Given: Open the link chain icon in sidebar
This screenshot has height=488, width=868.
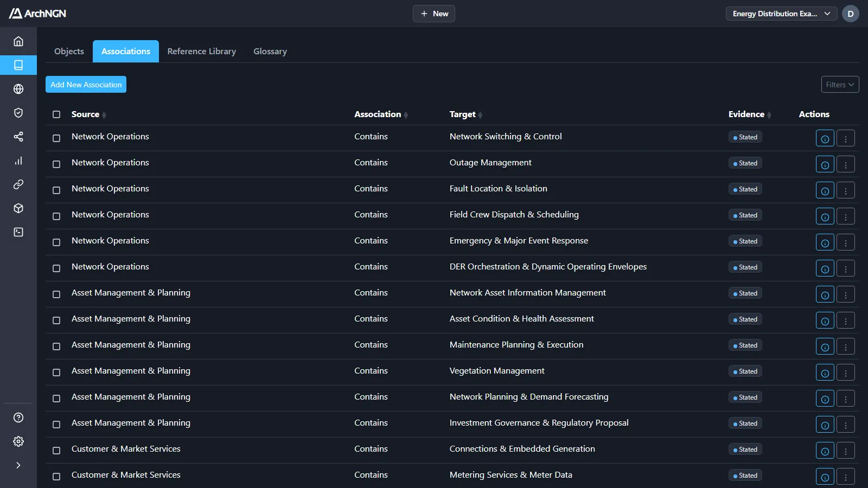Looking at the screenshot, I should click(18, 184).
